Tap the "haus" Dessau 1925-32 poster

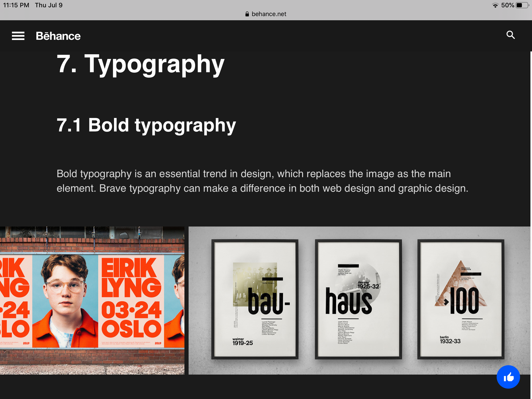(x=358, y=299)
